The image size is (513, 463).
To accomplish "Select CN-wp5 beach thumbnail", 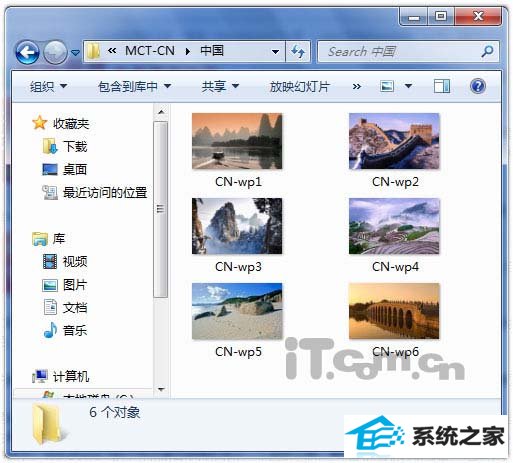I will pos(237,311).
